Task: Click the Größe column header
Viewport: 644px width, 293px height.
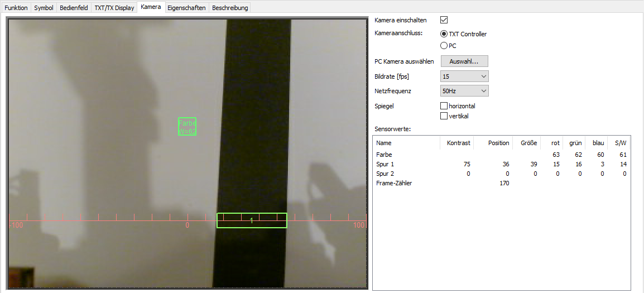Action: [526, 143]
